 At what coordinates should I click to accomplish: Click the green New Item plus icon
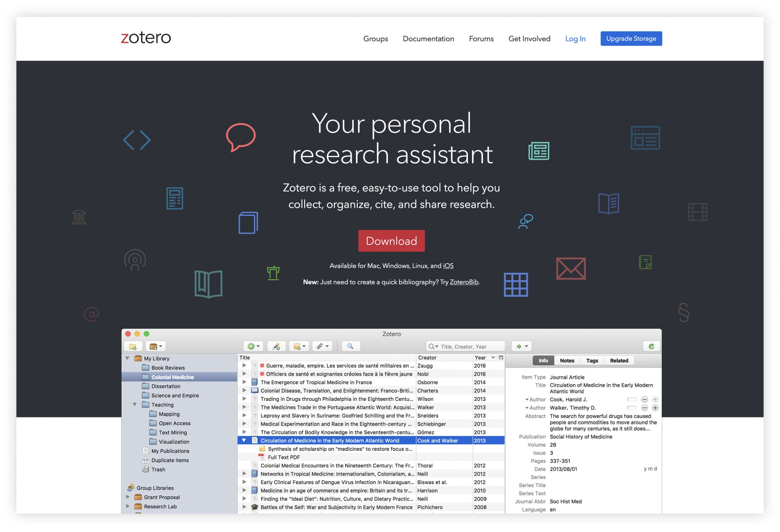coord(253,346)
